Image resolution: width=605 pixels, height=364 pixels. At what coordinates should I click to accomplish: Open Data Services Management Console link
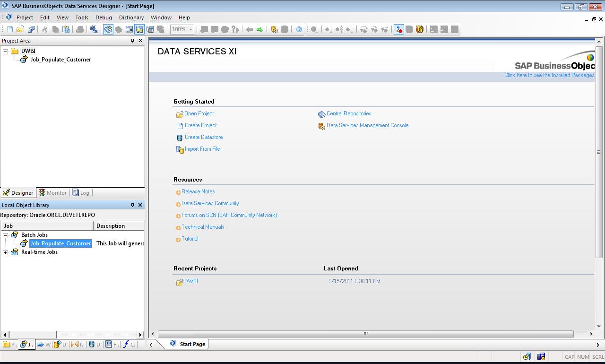367,125
